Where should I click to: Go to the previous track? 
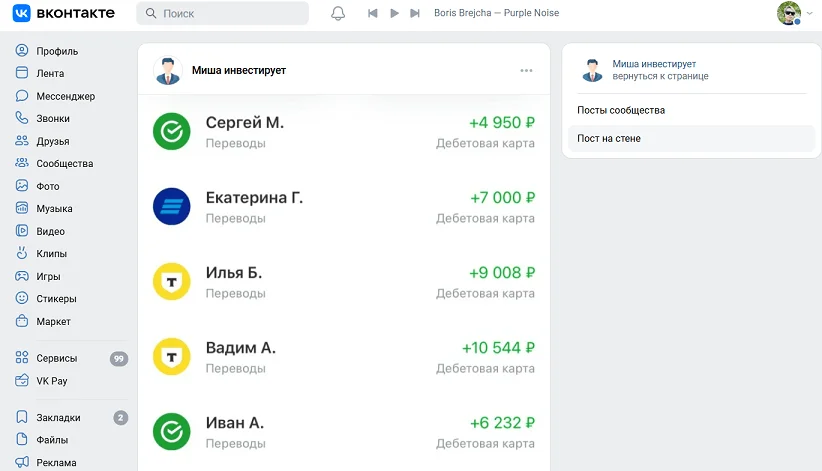[373, 13]
